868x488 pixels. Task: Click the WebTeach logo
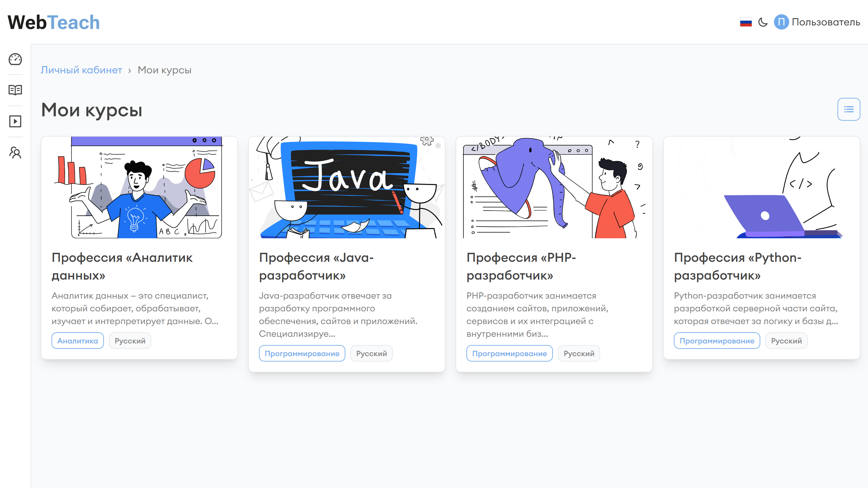click(x=54, y=22)
